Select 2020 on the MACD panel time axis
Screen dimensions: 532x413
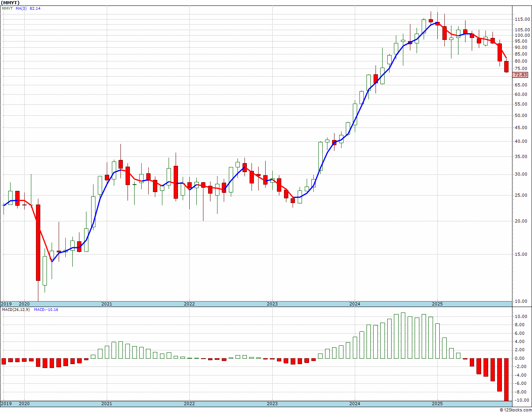(x=24, y=404)
